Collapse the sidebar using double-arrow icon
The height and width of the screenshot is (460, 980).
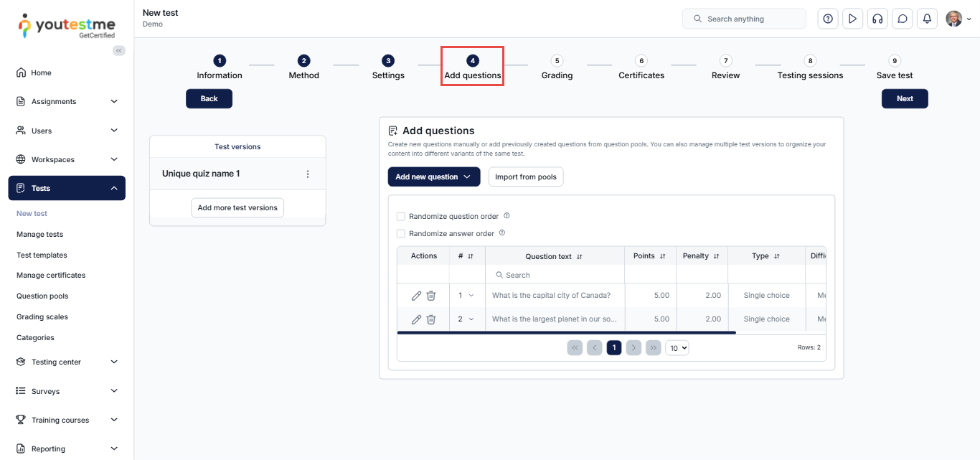tap(119, 50)
